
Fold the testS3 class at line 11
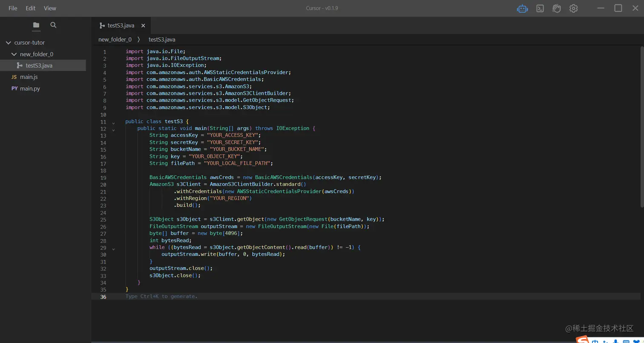[x=113, y=123]
